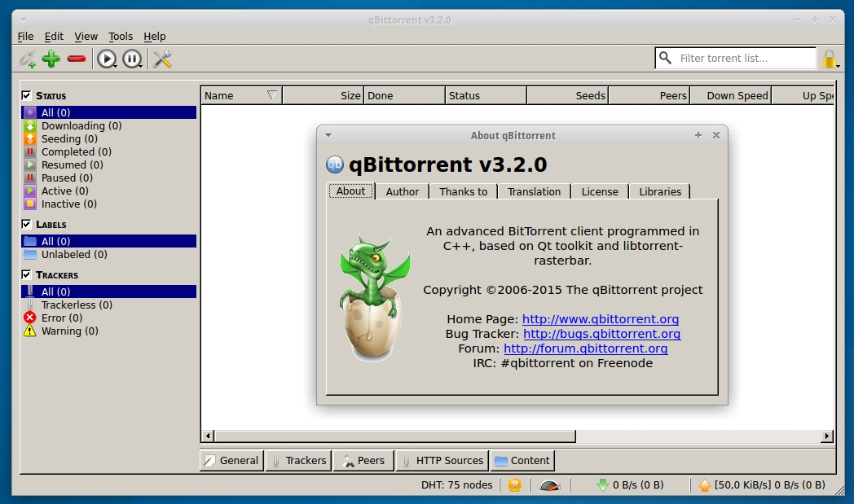This screenshot has height=504, width=854.
Task: Toggle alternative speed limits gauge icon
Action: pyautogui.click(x=550, y=484)
